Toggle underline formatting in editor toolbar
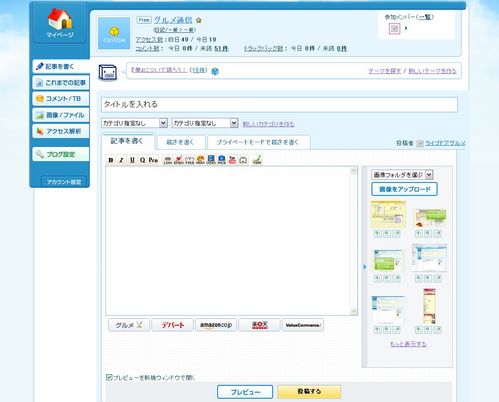This screenshot has width=499, height=402. [132, 160]
